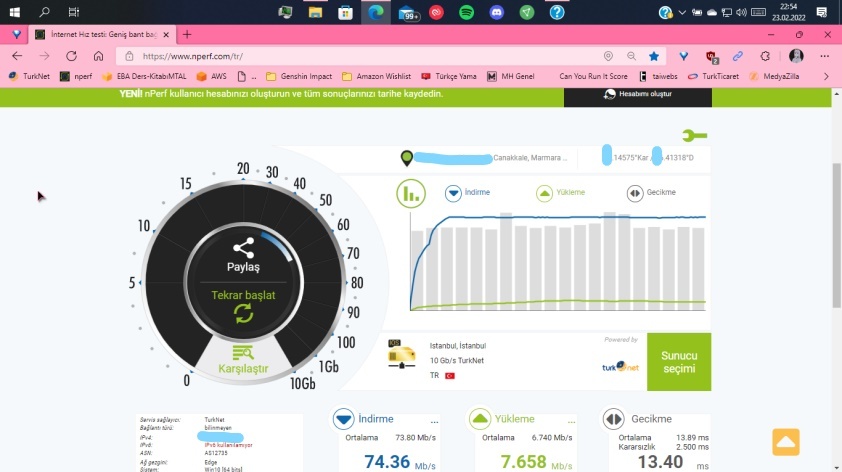Star this page in the address bar
Screen dimensions: 842x472
pyautogui.click(x=654, y=57)
